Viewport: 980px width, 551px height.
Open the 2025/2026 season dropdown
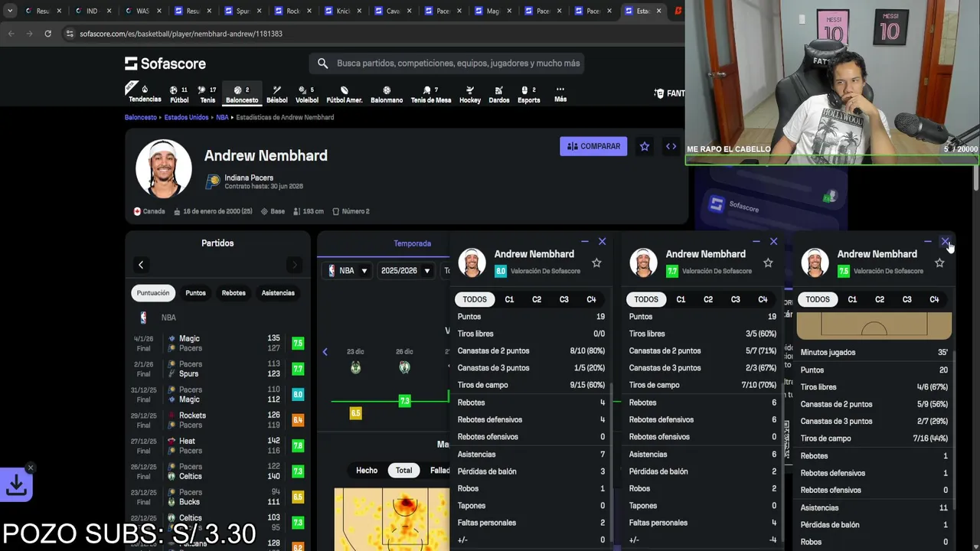406,270
